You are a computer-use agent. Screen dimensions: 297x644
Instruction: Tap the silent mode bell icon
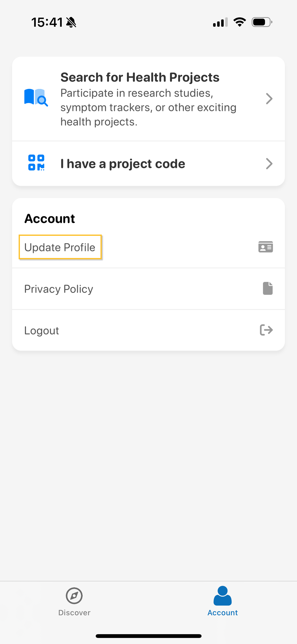(71, 22)
